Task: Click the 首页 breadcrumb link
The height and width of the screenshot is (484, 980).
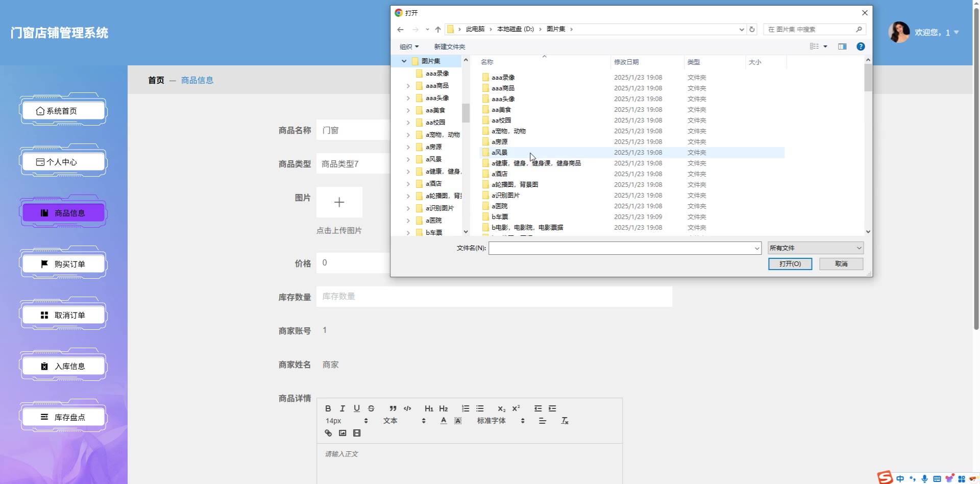Action: (x=156, y=80)
